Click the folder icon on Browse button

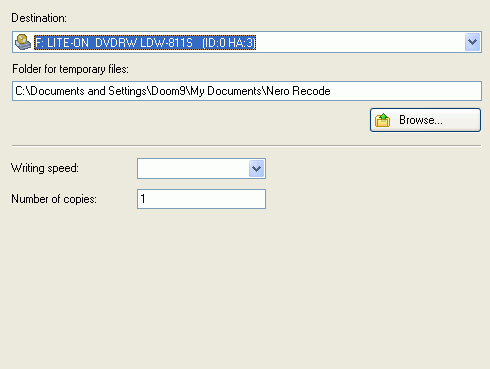tap(382, 120)
